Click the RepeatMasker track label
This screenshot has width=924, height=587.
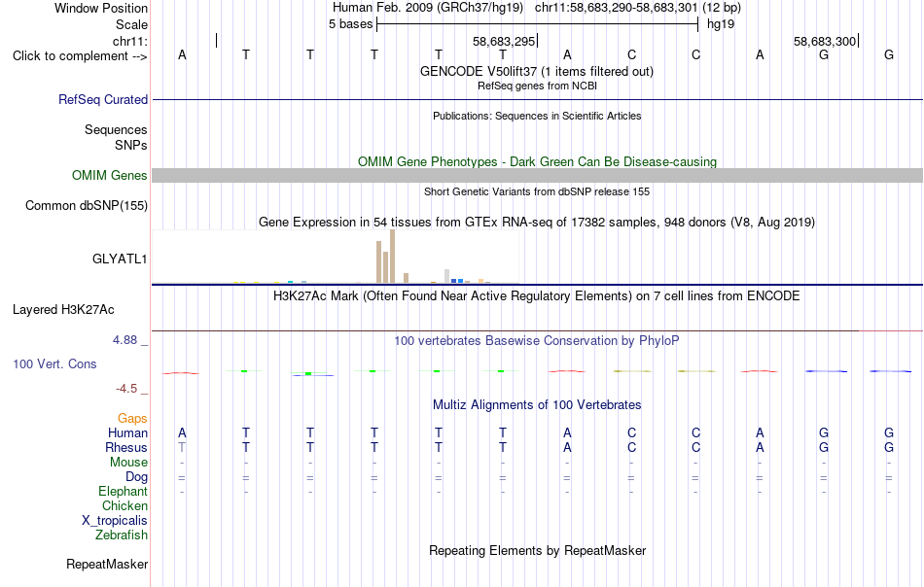[107, 564]
